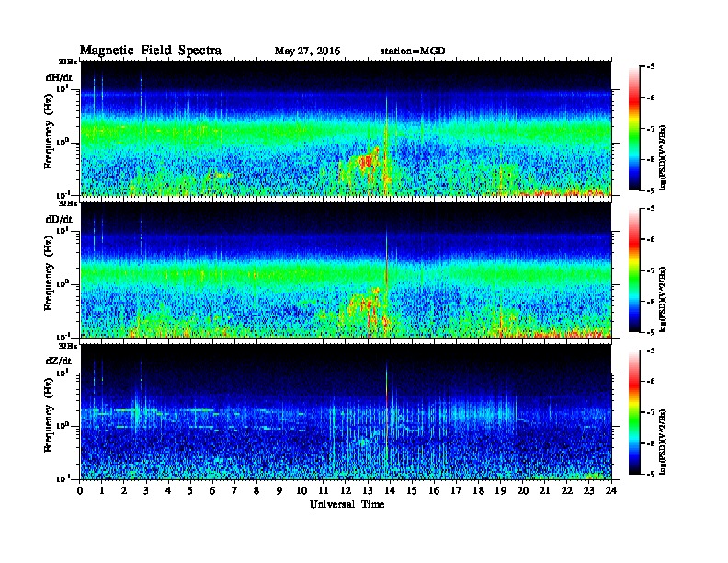
Task: Click hour tick label 4 on time axis
Action: pyautogui.click(x=168, y=490)
